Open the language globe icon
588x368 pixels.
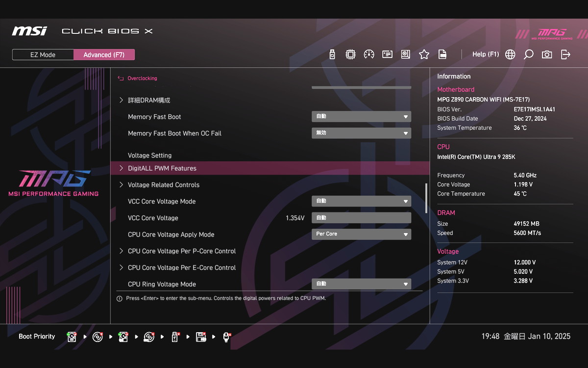click(510, 54)
